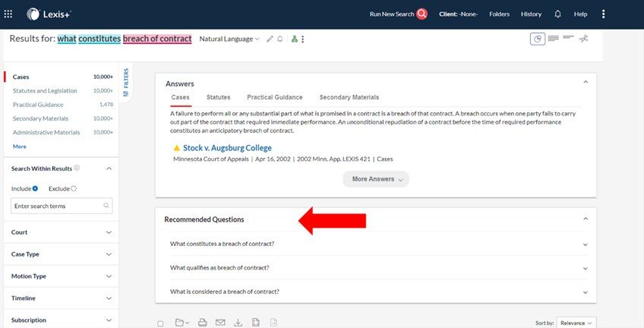Open the Sort by Relevance dropdown
644x328 pixels.
576,323
